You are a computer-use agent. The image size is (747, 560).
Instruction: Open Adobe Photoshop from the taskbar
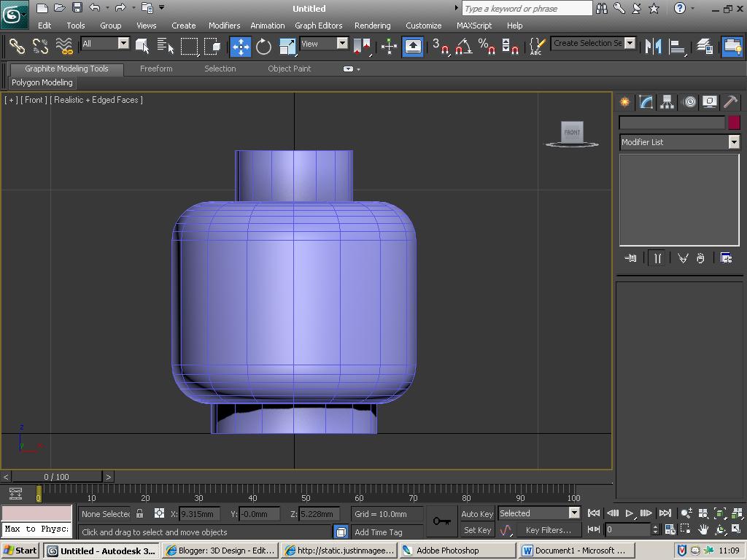coord(457,550)
